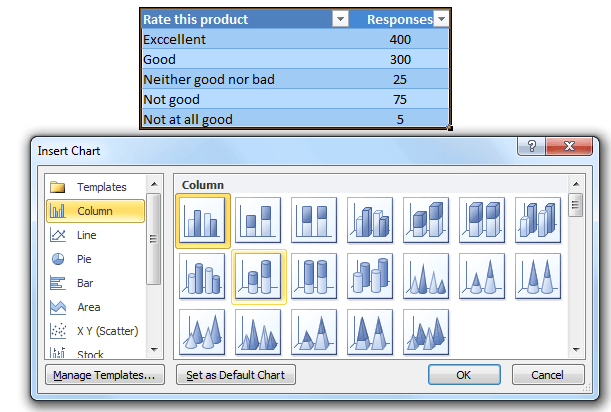Viewport: 611px width, 412px height.
Task: Select the 3-D Column chart type
Action: point(538,220)
